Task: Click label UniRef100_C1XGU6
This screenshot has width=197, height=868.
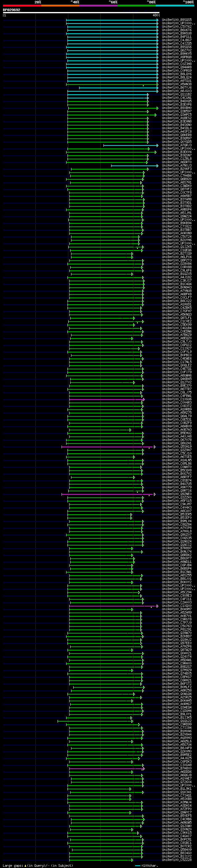Action: click(177, 399)
